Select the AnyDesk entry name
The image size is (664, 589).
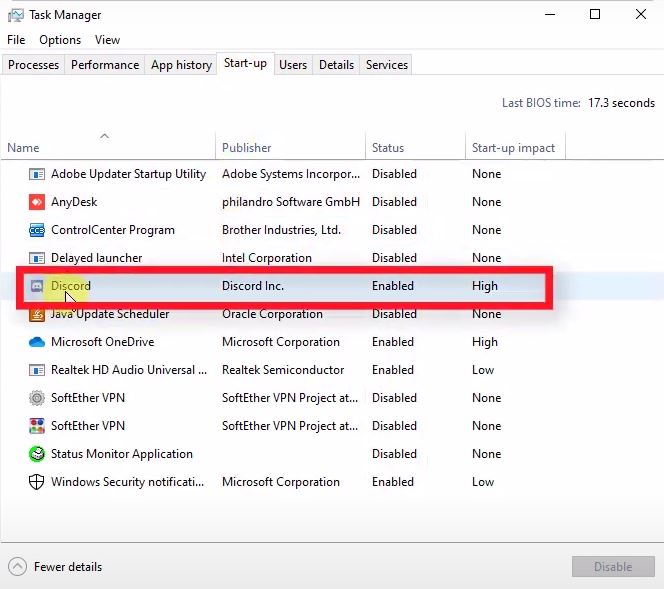[x=74, y=202]
